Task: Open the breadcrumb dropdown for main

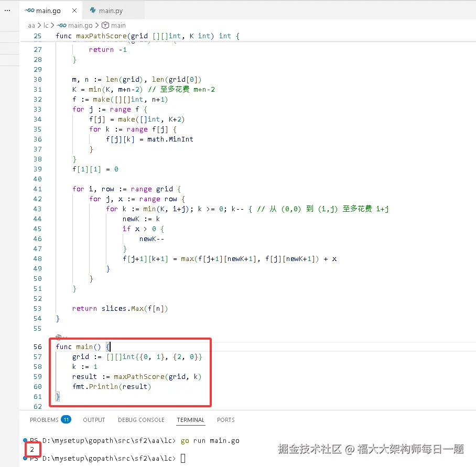Action: 120,25
